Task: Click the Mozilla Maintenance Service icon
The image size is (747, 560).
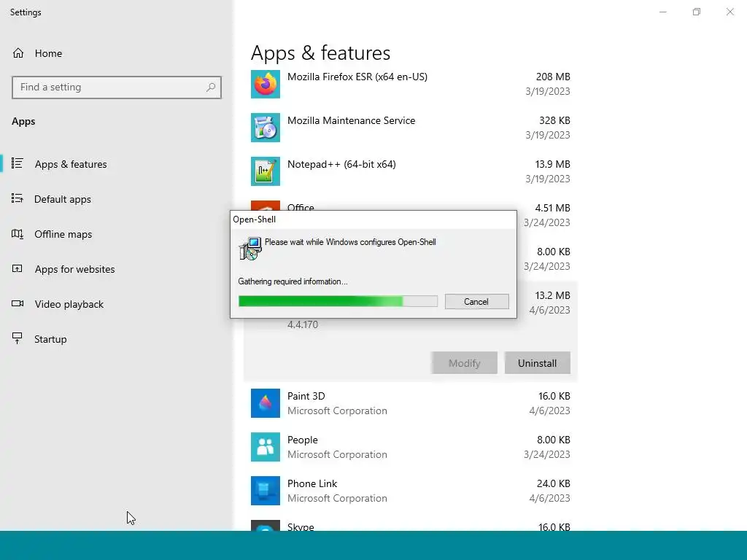Action: tap(266, 128)
